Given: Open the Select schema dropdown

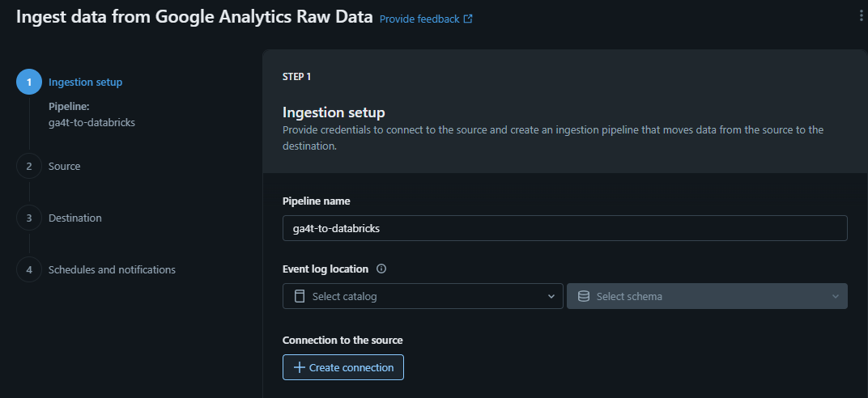Looking at the screenshot, I should (x=707, y=296).
